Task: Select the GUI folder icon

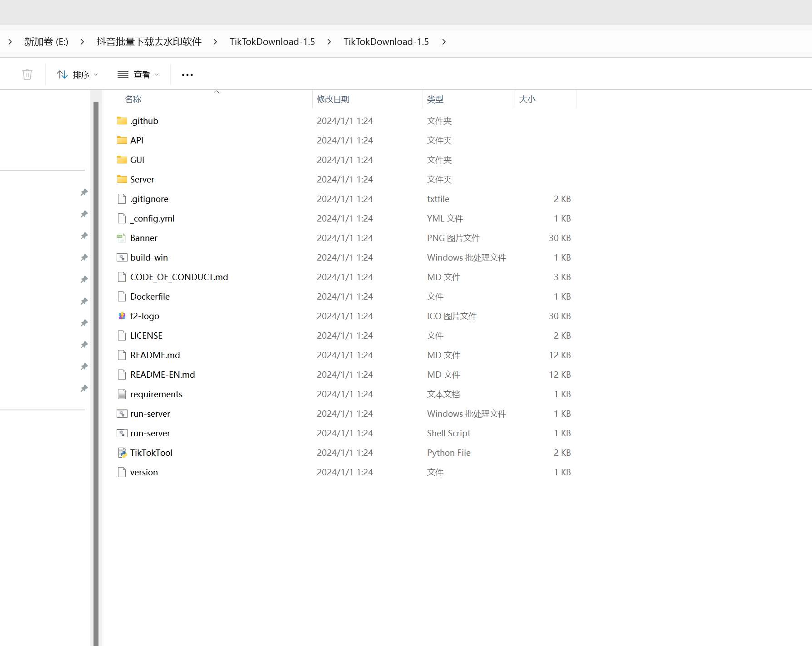Action: click(122, 160)
